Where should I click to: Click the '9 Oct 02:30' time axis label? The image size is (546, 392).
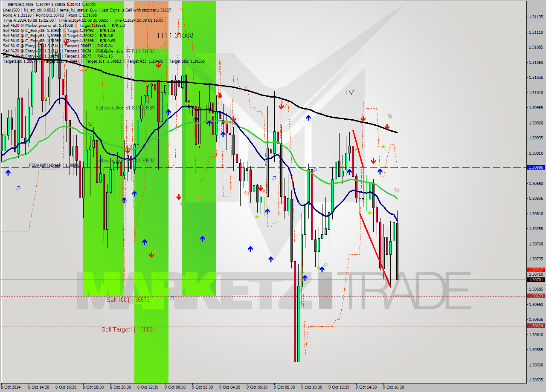tap(203, 387)
